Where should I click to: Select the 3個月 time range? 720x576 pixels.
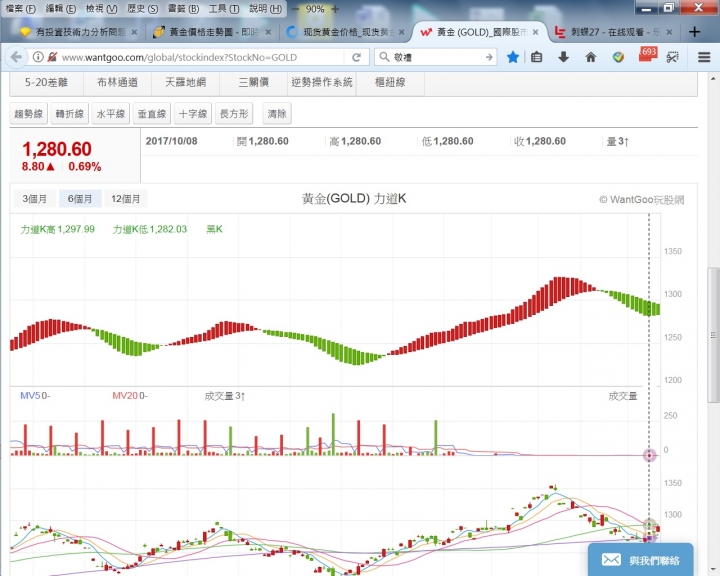(x=36, y=199)
